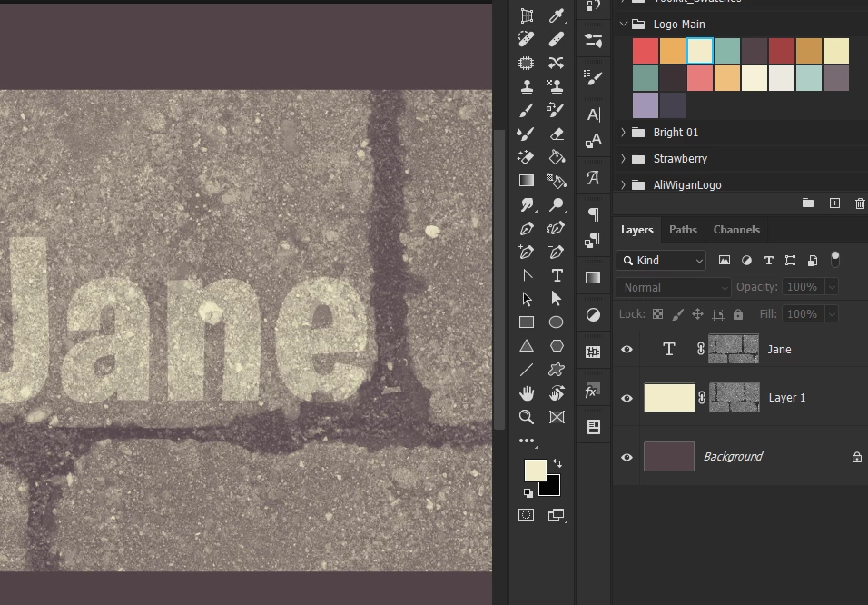Toggle layer filtering on or off
The height and width of the screenshot is (605, 868).
(x=835, y=259)
